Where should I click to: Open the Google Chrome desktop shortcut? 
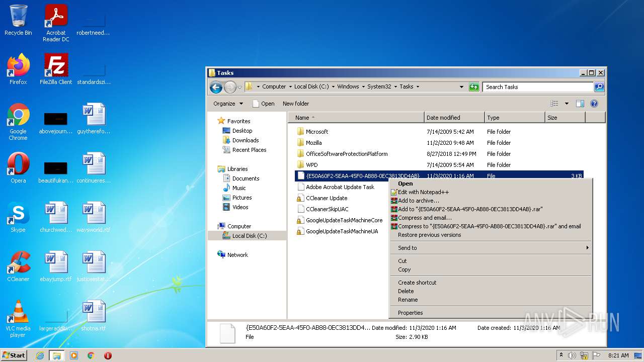pos(18,122)
